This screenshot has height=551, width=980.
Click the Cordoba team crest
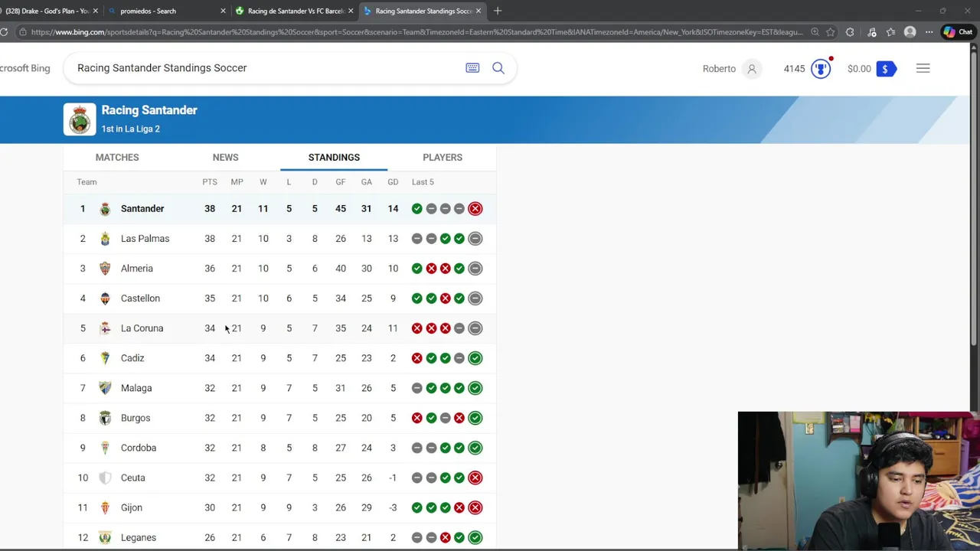pyautogui.click(x=105, y=448)
